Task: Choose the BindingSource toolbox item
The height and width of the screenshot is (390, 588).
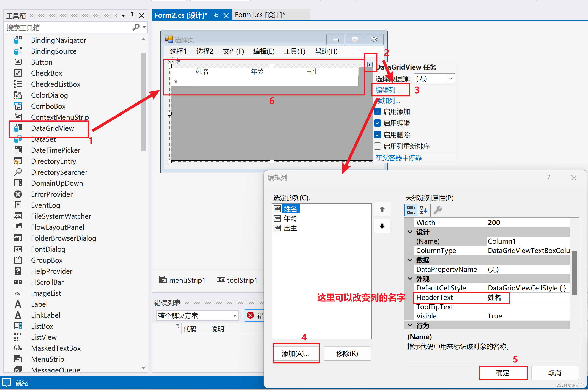Action: [54, 51]
